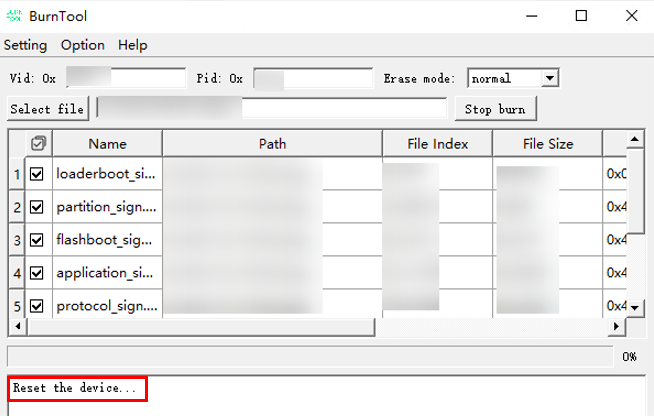Toggle the partition_sign... file checkbox
654x418 pixels.
38,207
